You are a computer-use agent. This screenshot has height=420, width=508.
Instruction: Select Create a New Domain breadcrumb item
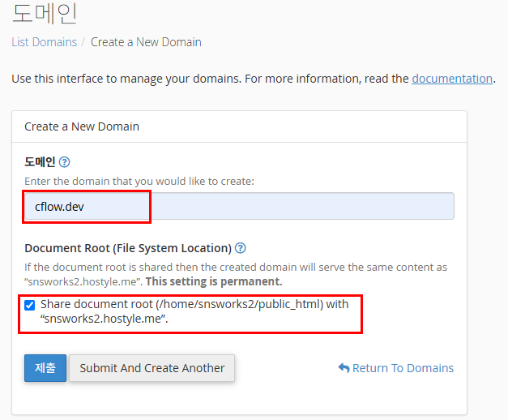(x=146, y=42)
